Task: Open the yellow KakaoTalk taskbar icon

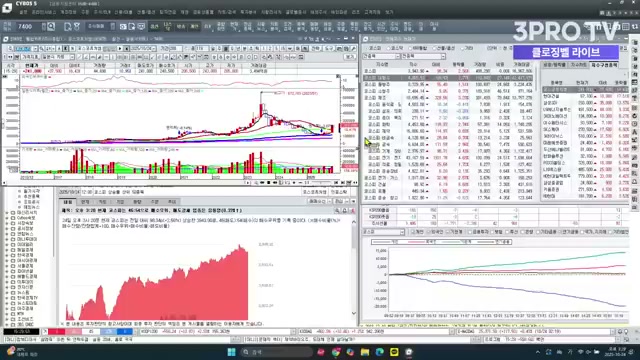Action: click(394, 352)
